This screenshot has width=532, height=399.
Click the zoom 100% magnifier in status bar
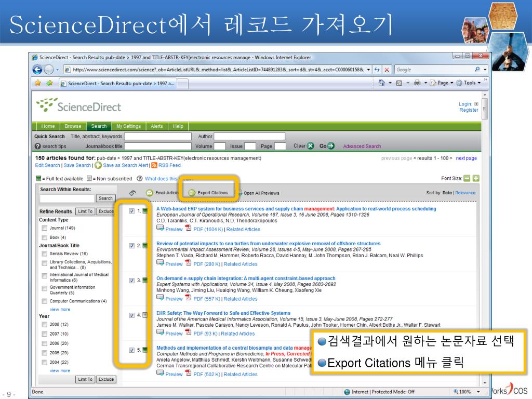456,392
